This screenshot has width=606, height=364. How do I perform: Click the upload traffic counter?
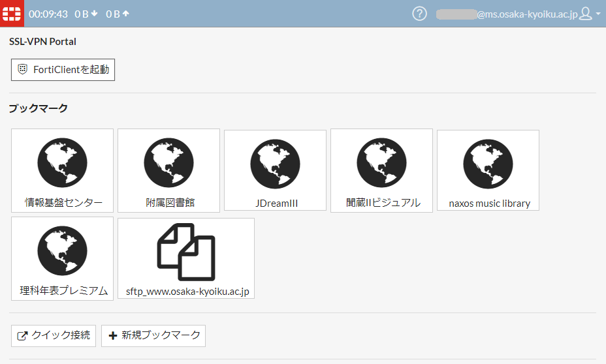[118, 14]
